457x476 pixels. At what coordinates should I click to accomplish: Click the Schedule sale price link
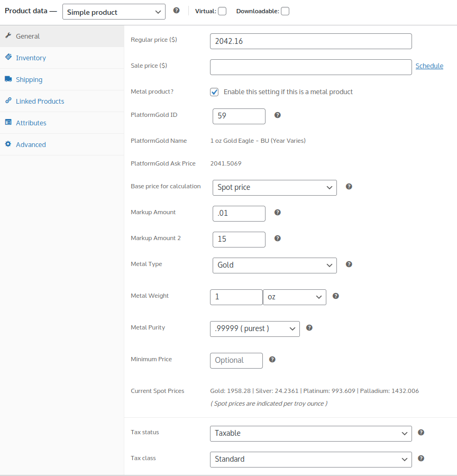pos(429,66)
